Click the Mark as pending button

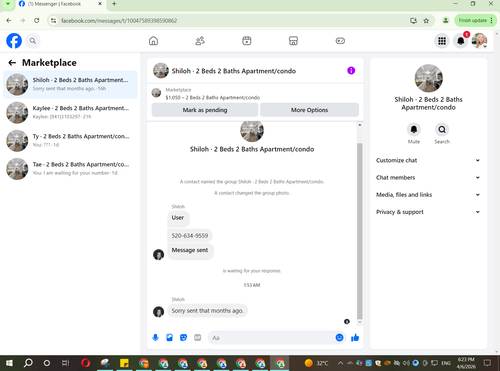[205, 110]
